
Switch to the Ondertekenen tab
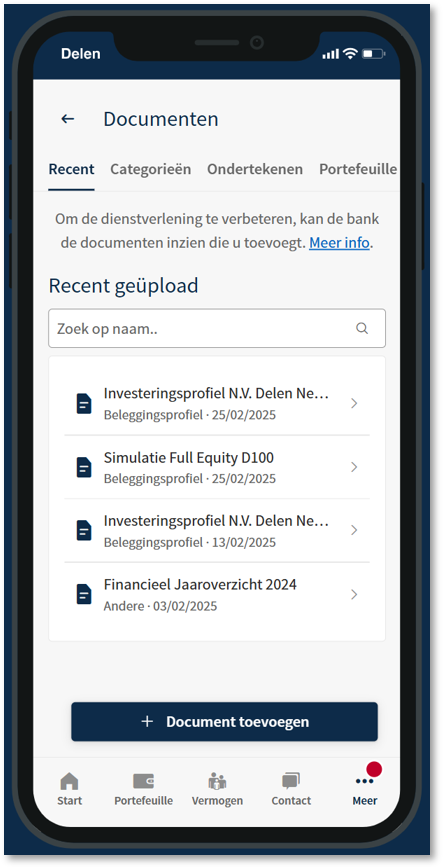255,169
